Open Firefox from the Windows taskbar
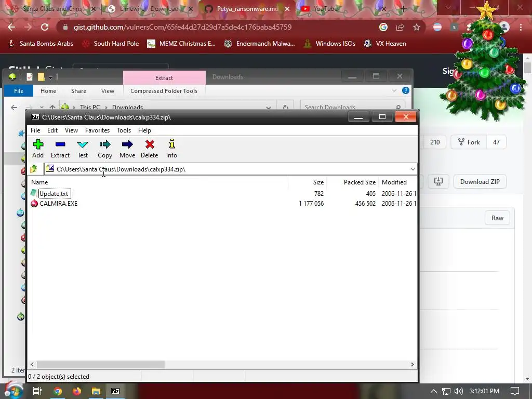Viewport: 532px width, 399px height. [77, 391]
